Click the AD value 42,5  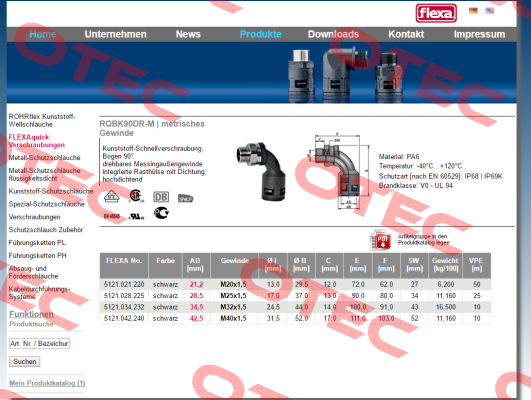tap(196, 318)
